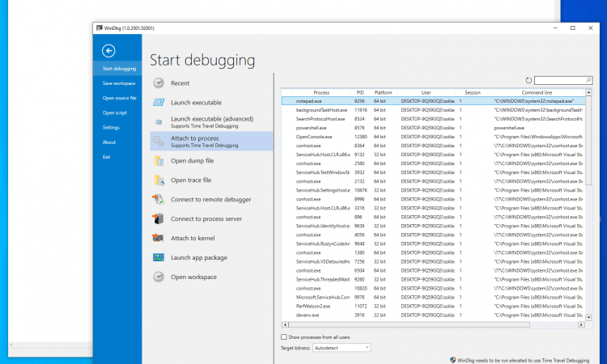Enable Show processes from all users
This screenshot has height=364, width=607.
[284, 337]
